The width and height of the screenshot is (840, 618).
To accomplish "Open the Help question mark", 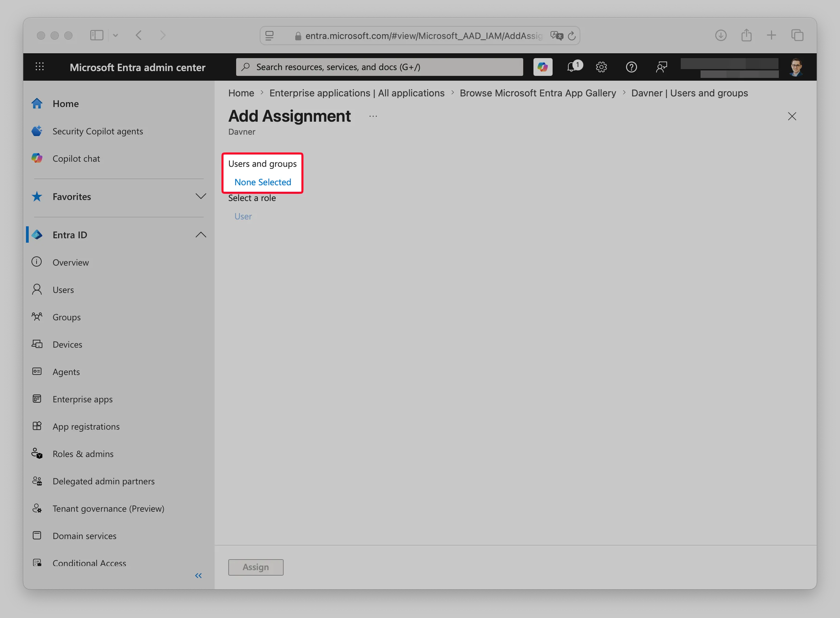I will coord(631,67).
